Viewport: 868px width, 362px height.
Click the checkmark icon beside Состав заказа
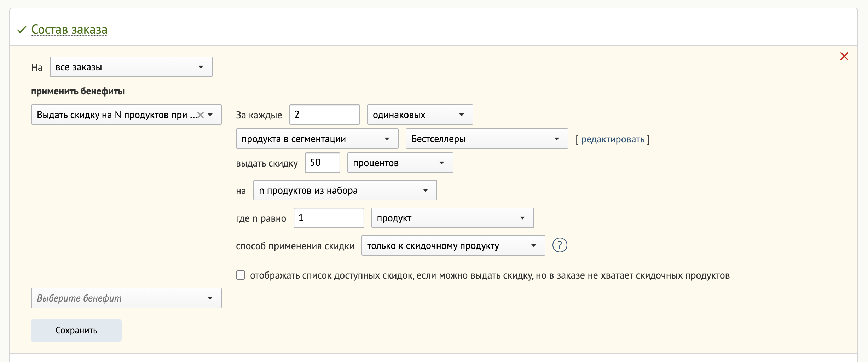click(22, 29)
